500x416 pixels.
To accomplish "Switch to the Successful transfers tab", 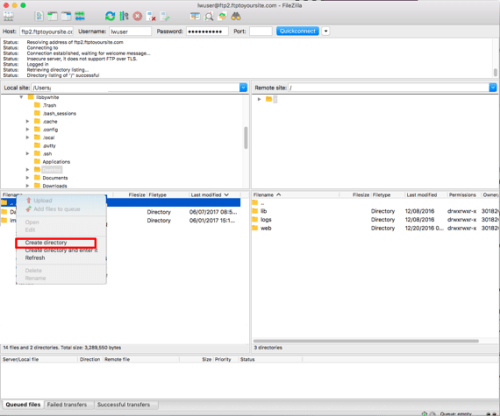I will [124, 404].
